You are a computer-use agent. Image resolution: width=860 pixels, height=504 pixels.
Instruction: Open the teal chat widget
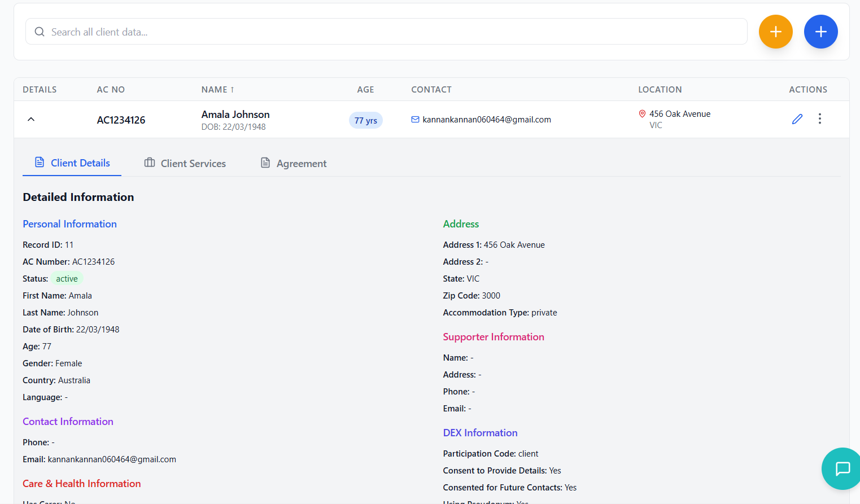[x=842, y=468]
